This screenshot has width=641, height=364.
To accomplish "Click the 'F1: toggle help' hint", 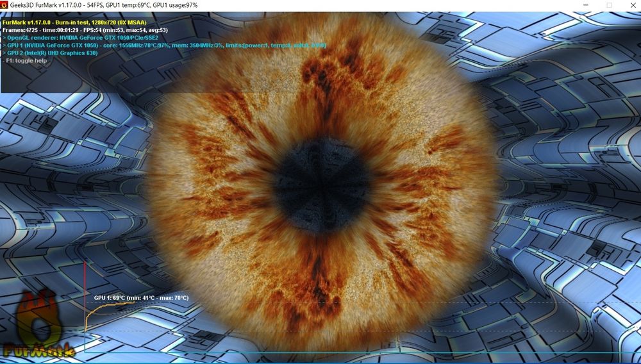I will pos(24,60).
